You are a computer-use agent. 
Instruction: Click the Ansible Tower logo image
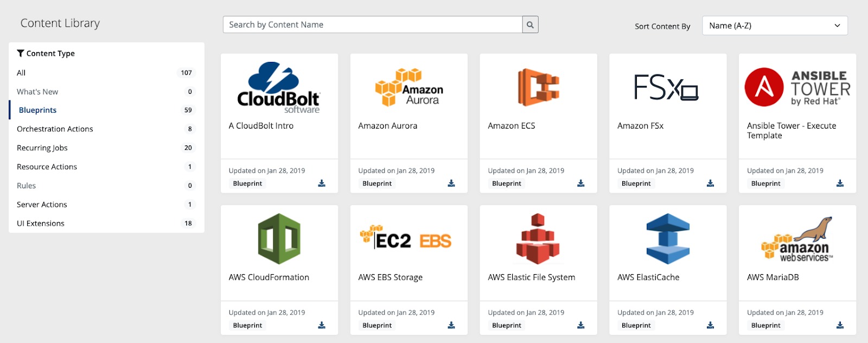[797, 87]
